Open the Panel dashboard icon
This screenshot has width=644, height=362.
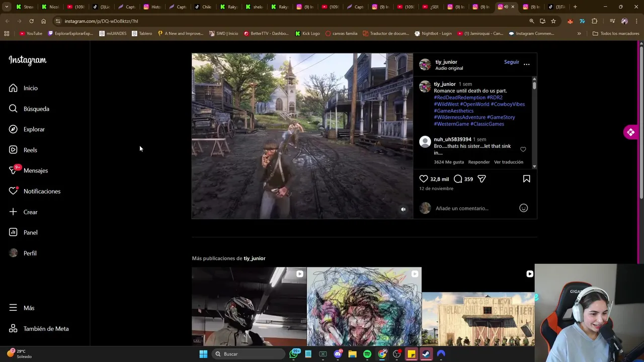pos(13,232)
